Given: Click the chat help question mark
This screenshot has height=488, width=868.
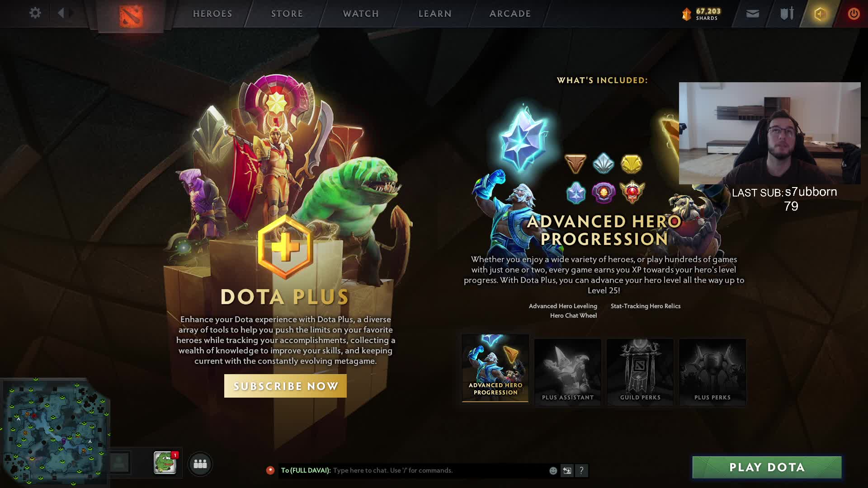Looking at the screenshot, I should [581, 471].
